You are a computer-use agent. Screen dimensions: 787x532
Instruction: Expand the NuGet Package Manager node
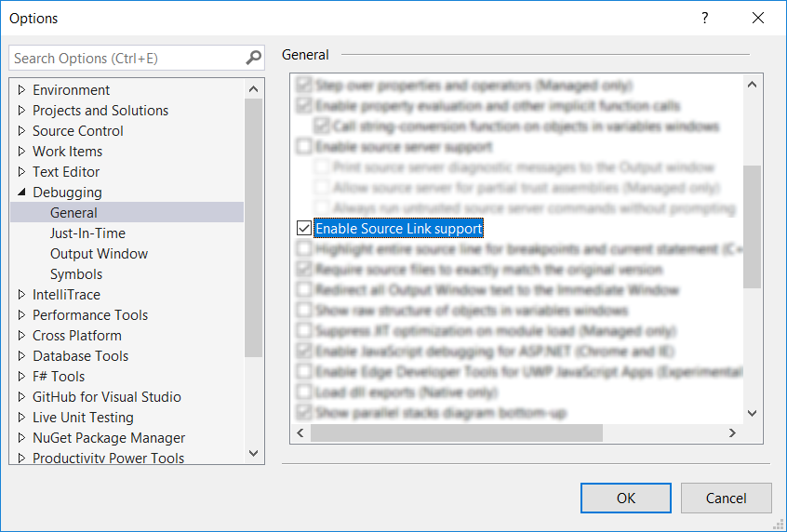(21, 438)
